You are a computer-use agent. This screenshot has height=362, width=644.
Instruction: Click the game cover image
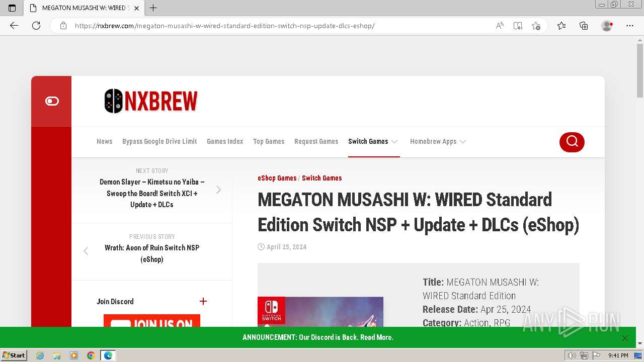coord(320,312)
